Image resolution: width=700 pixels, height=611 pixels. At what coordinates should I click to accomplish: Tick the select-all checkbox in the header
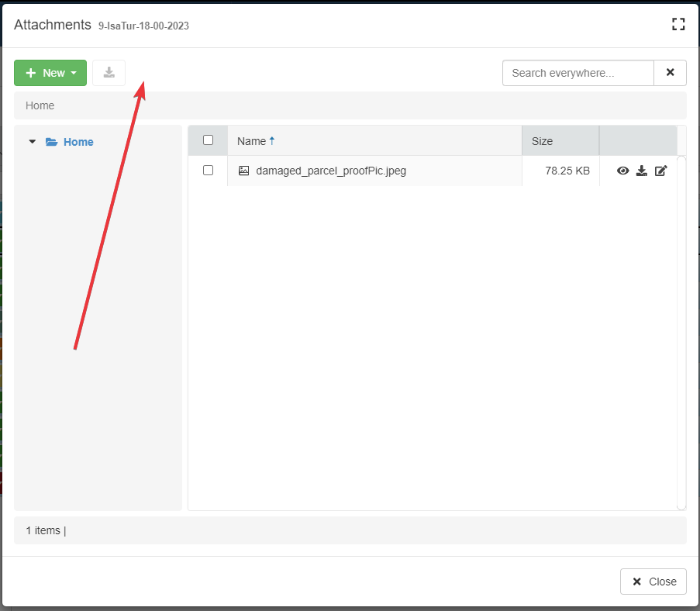click(208, 140)
